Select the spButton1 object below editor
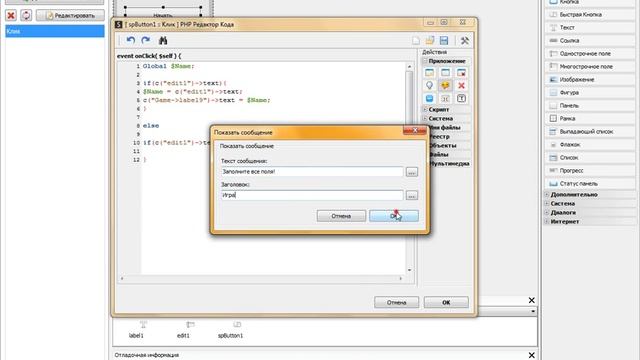Image resolution: width=640 pixels, height=360 pixels. click(x=230, y=330)
